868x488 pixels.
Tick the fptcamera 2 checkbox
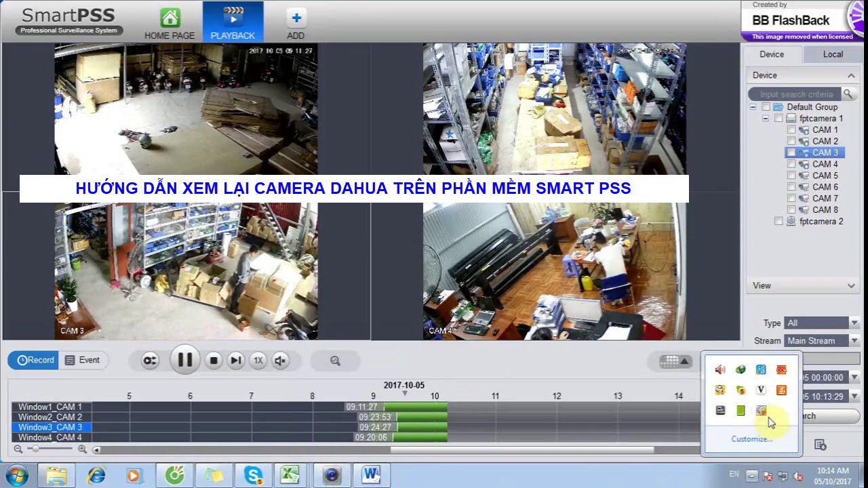pyautogui.click(x=778, y=222)
